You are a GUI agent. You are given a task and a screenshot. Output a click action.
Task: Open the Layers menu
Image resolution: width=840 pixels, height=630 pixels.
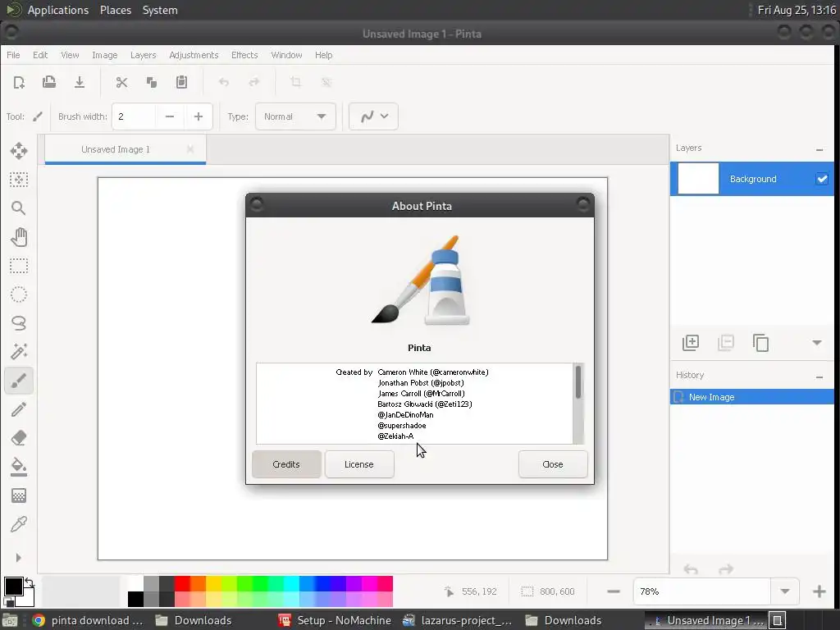[143, 55]
